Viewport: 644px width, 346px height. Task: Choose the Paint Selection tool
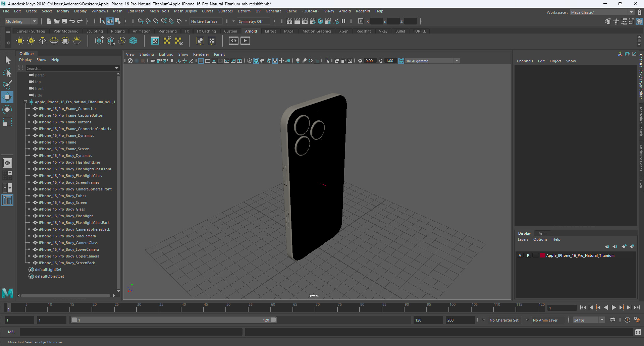[7, 84]
